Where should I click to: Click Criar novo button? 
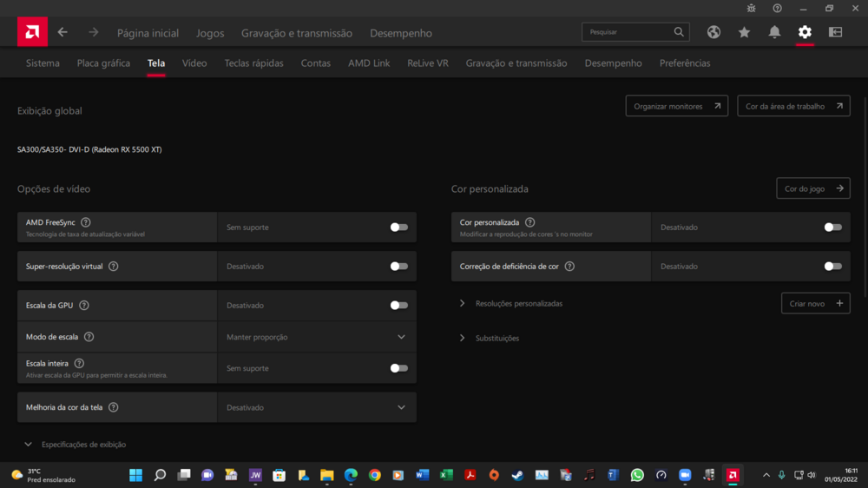click(815, 304)
